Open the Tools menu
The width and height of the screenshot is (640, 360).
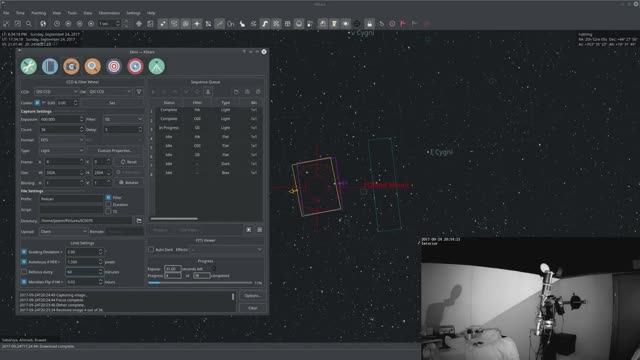point(72,13)
